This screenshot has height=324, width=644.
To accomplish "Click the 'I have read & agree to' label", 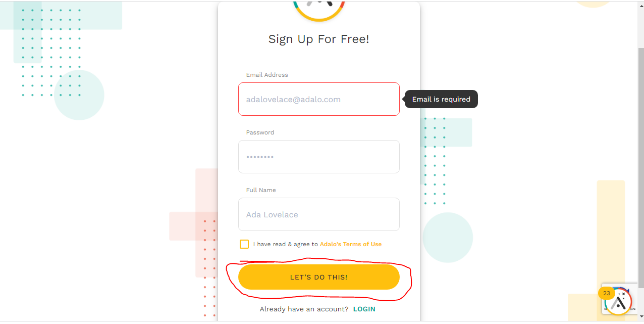I will (x=286, y=244).
